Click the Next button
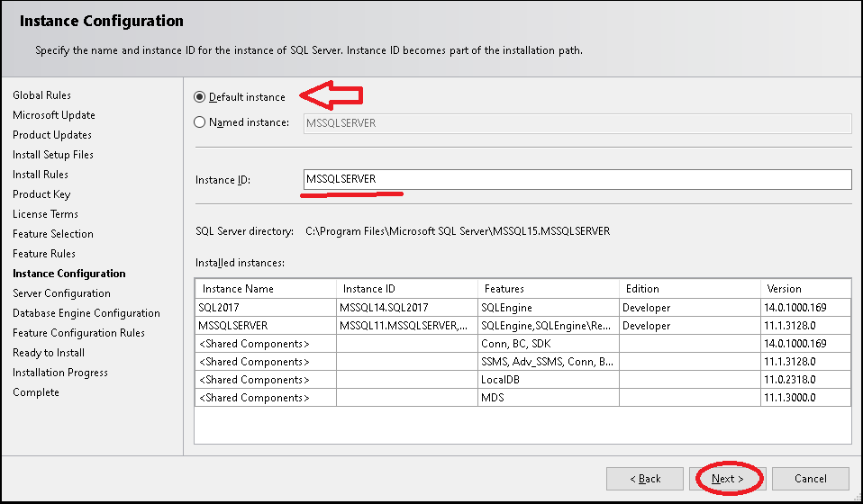This screenshot has width=863, height=504. pos(728,479)
